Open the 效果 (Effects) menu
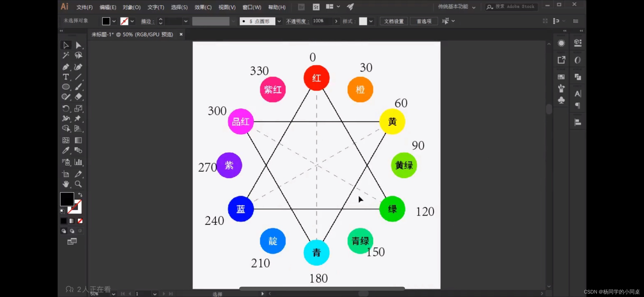Screen dimensions: 644x297 [203, 7]
